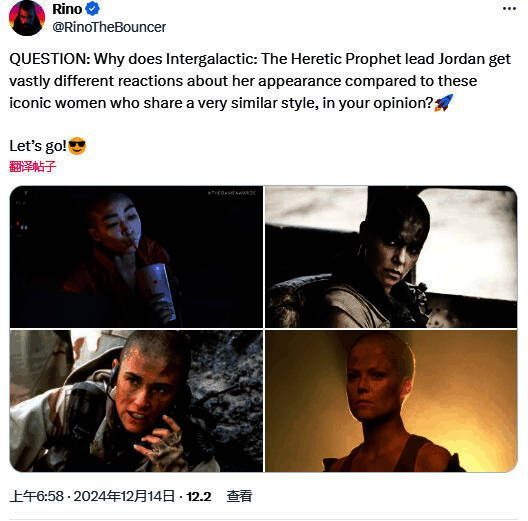
Task: Open bottom-left soldier on radio image
Action: click(136, 401)
